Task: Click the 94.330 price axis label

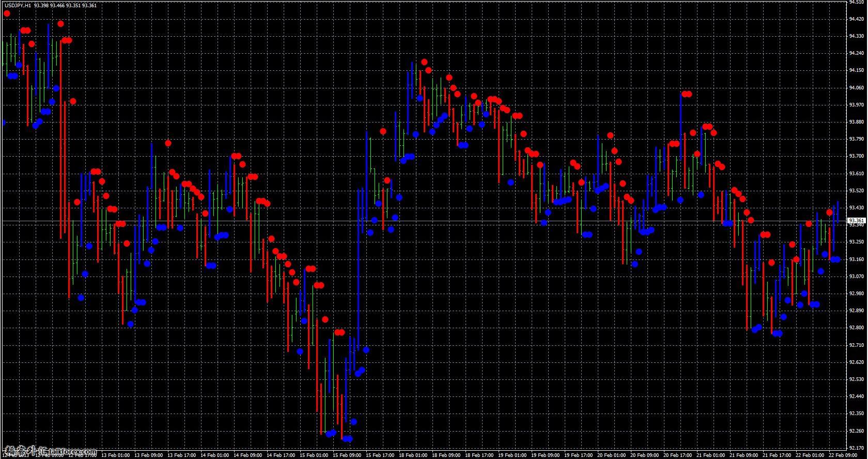Action: pos(857,36)
